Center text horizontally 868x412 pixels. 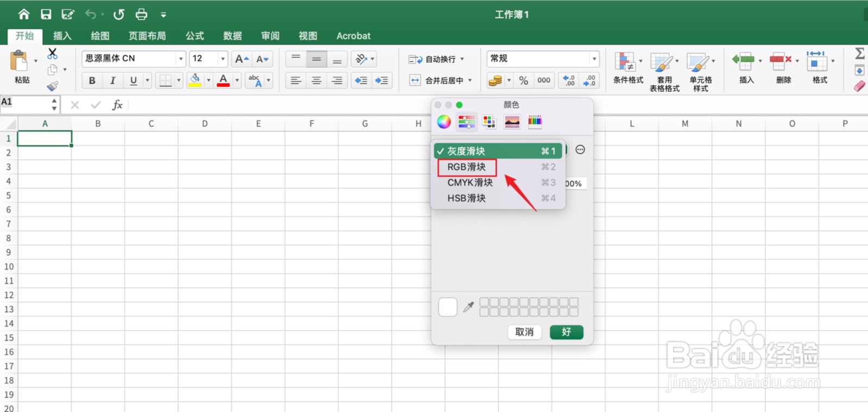tap(316, 80)
